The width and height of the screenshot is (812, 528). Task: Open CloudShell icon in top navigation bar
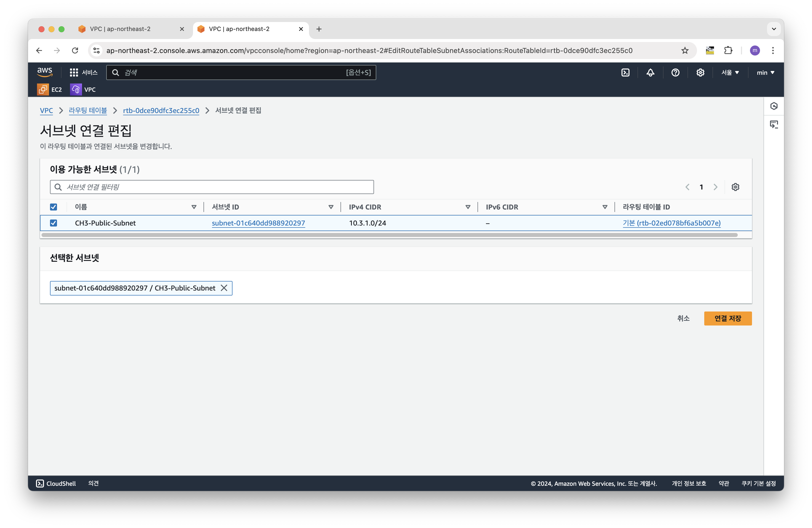tap(625, 73)
